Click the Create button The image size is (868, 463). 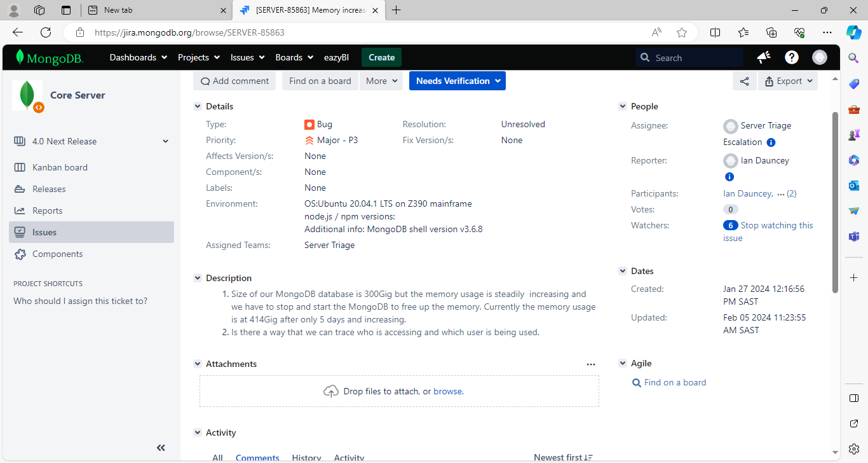(381, 57)
